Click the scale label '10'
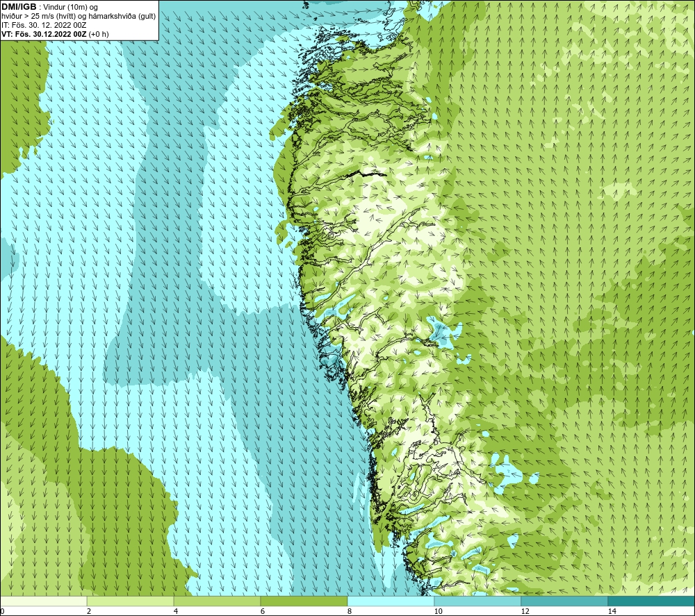The image size is (695, 616). (x=438, y=611)
